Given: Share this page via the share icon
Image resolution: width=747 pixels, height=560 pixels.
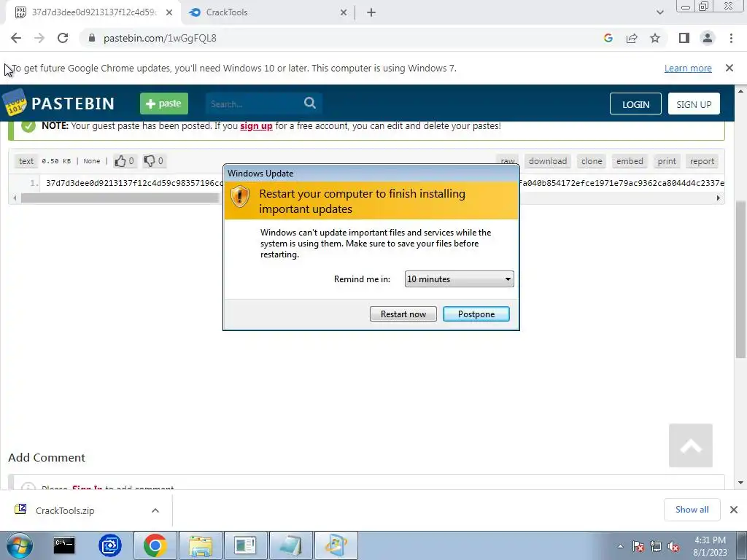Looking at the screenshot, I should [x=632, y=38].
